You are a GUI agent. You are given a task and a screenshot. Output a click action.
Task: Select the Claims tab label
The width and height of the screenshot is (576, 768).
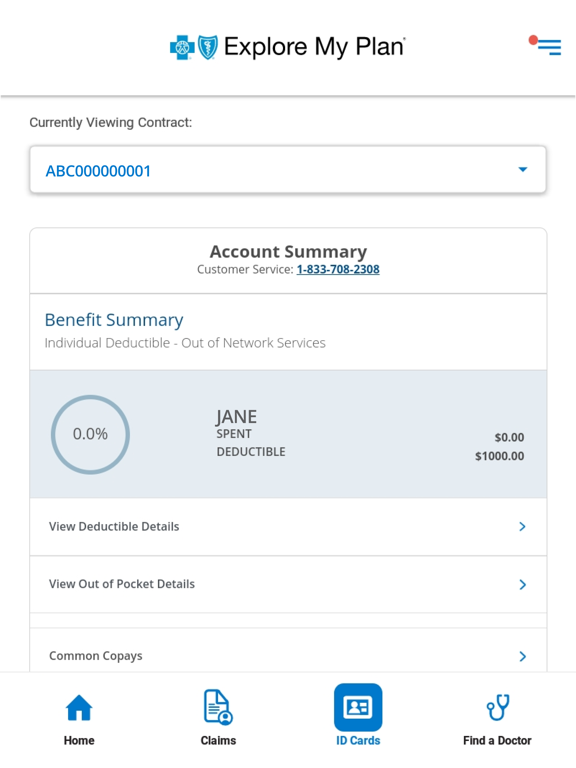coord(218,741)
